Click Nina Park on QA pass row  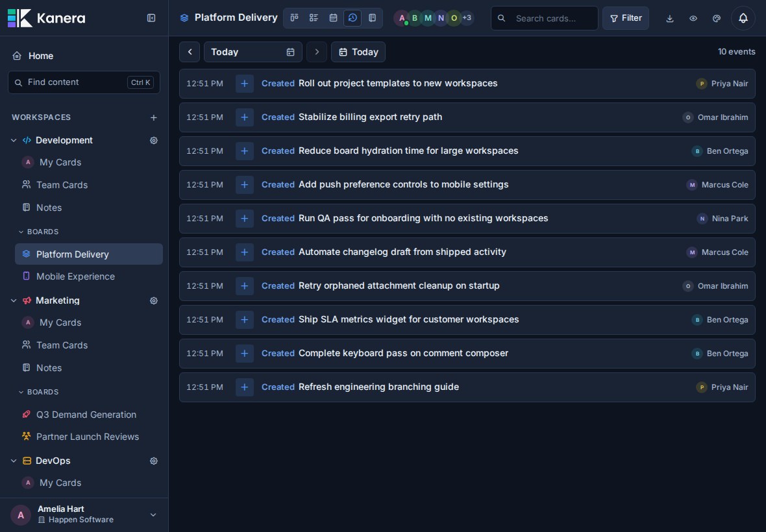[x=723, y=218]
